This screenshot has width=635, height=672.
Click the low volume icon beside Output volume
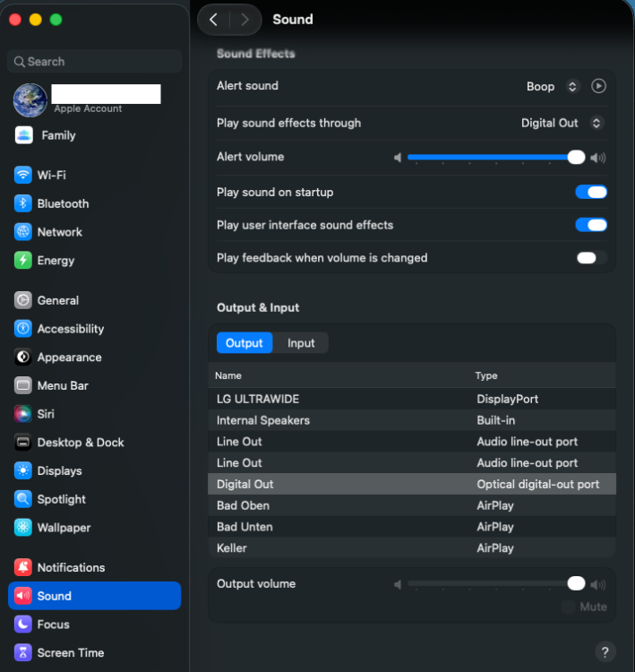(x=398, y=584)
